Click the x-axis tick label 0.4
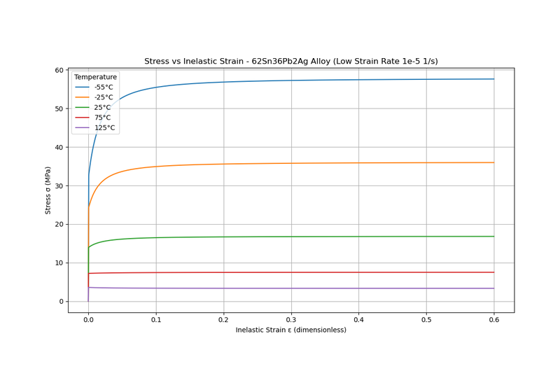 359,320
